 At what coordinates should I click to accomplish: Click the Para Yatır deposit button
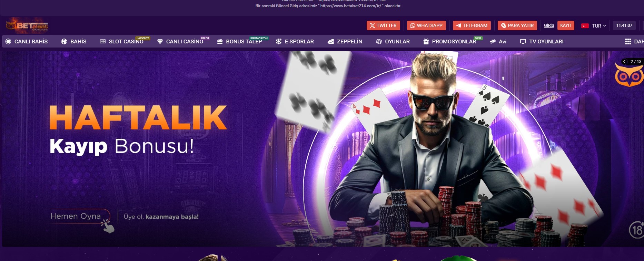pos(517,25)
